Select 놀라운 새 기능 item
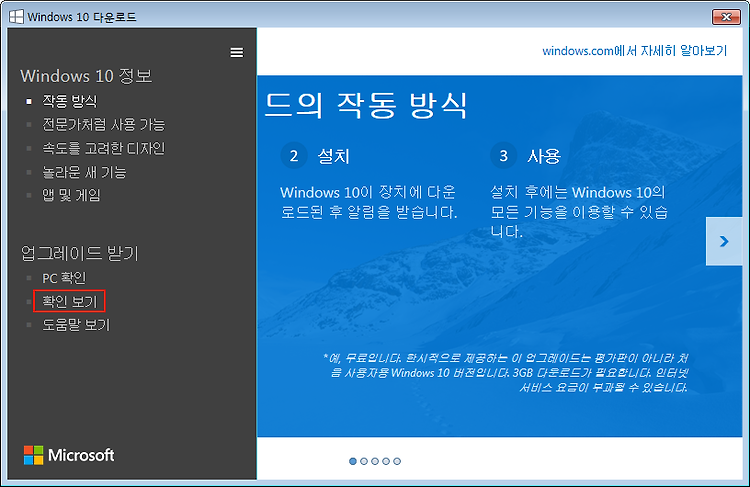This screenshot has width=750, height=487. pos(84,172)
